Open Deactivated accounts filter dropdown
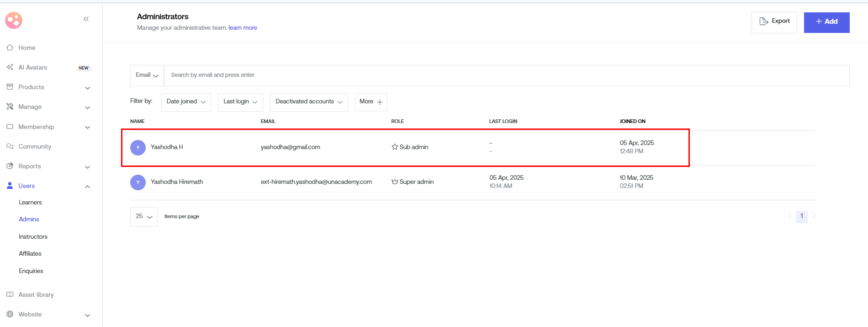Screen dimensions: 868x327 309,102
